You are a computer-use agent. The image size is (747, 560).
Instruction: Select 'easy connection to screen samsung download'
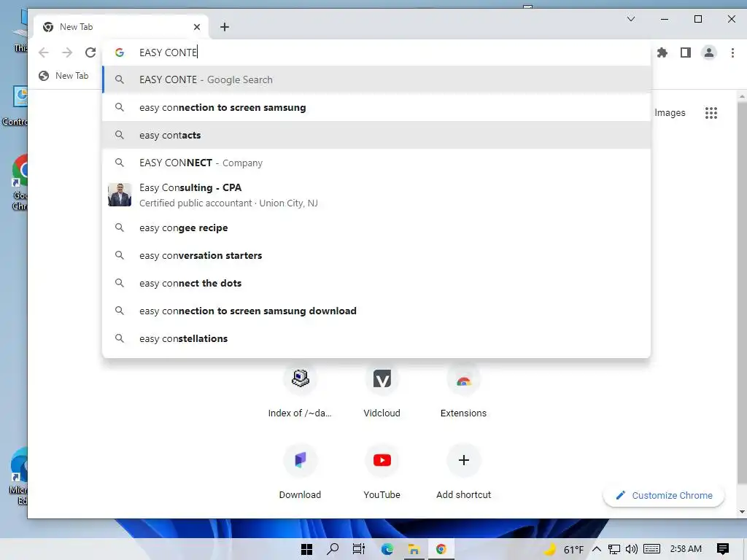point(376,311)
